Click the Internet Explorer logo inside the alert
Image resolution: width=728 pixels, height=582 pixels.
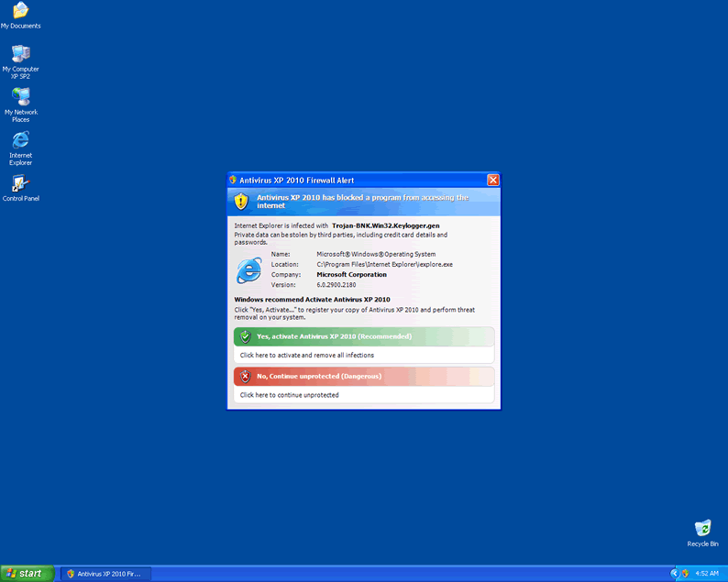pyautogui.click(x=248, y=269)
